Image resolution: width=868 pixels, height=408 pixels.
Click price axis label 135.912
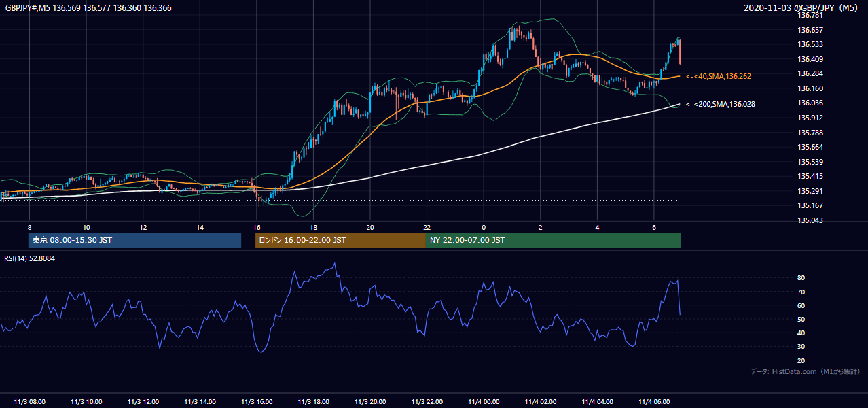(811, 118)
